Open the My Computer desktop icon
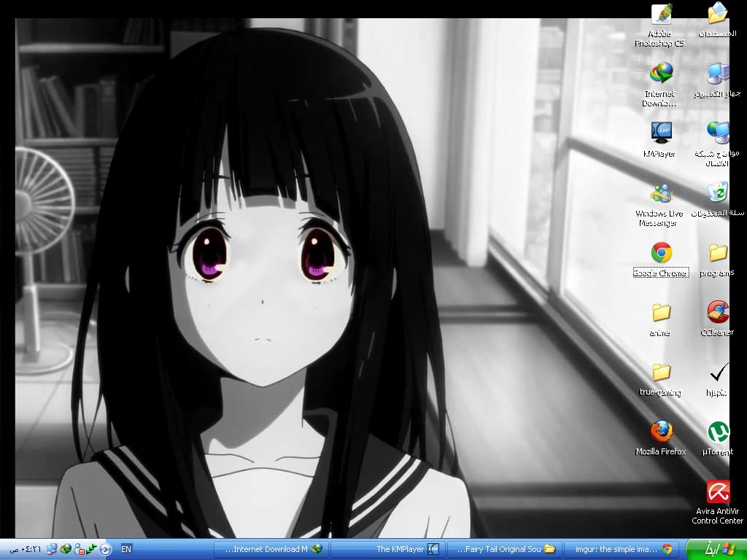This screenshot has height=560, width=747. 718,79
